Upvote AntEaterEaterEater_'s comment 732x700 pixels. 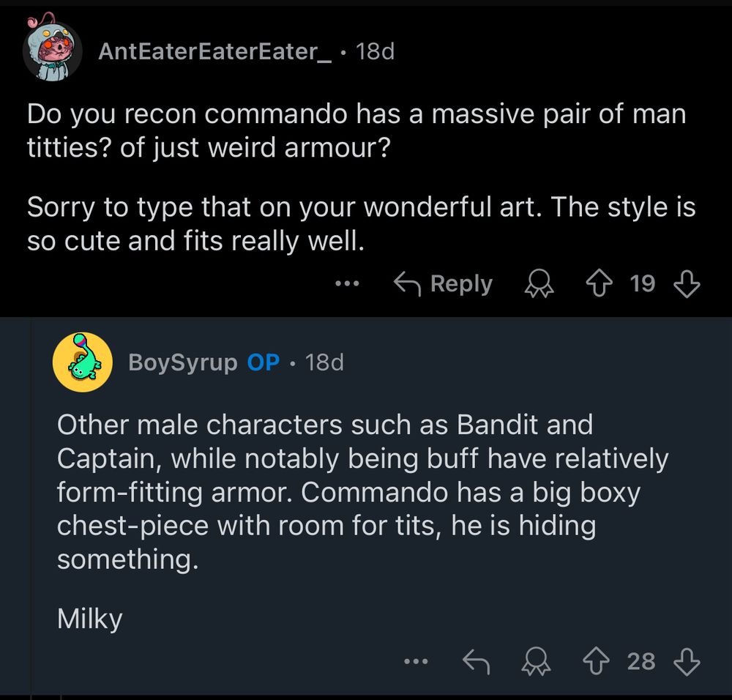click(x=600, y=284)
